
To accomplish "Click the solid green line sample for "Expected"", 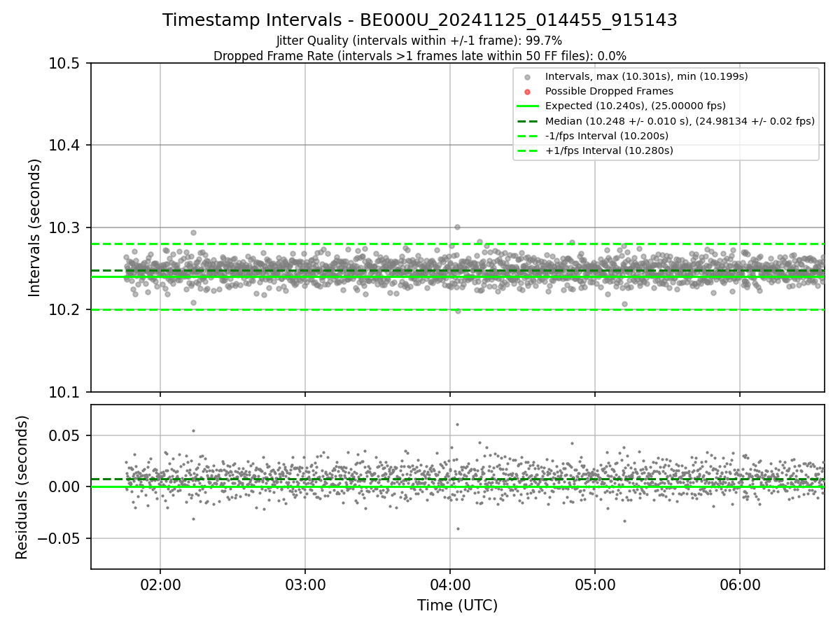I will pos(528,106).
